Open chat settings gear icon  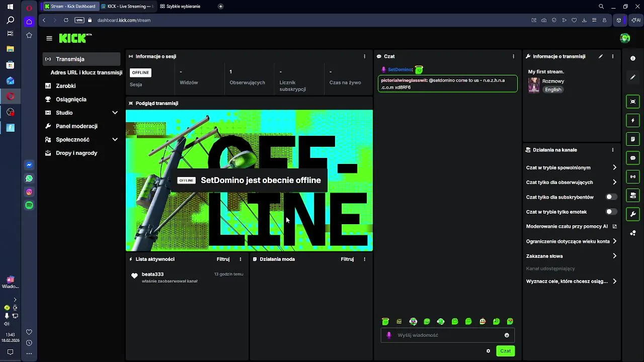[488, 351]
